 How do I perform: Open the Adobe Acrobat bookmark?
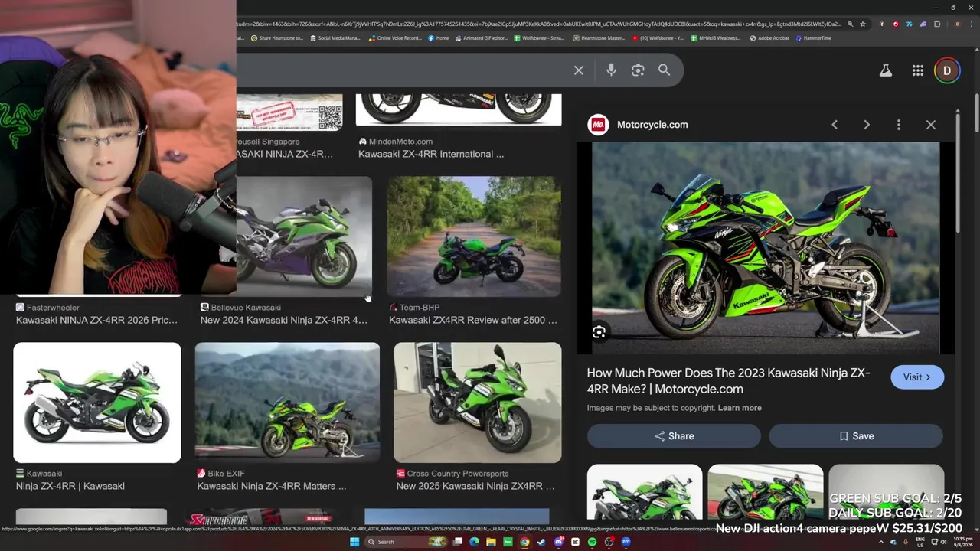(769, 38)
